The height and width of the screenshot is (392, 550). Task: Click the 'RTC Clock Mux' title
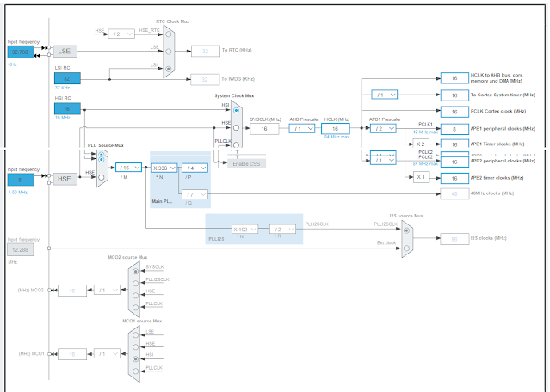click(x=173, y=21)
